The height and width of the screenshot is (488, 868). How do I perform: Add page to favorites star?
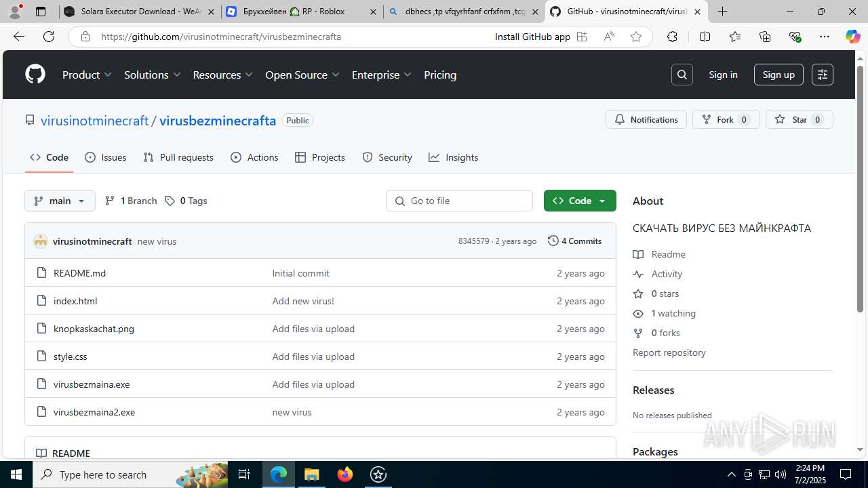pyautogui.click(x=636, y=37)
